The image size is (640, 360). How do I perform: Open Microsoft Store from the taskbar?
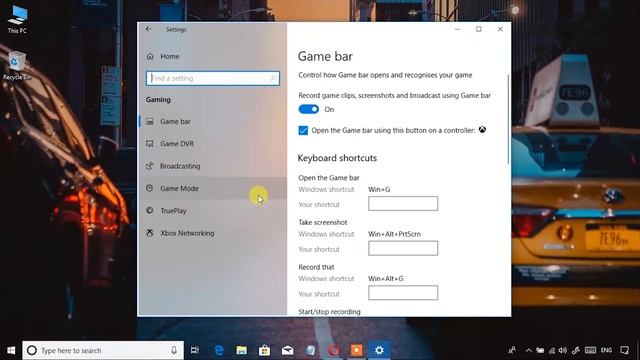tap(264, 350)
